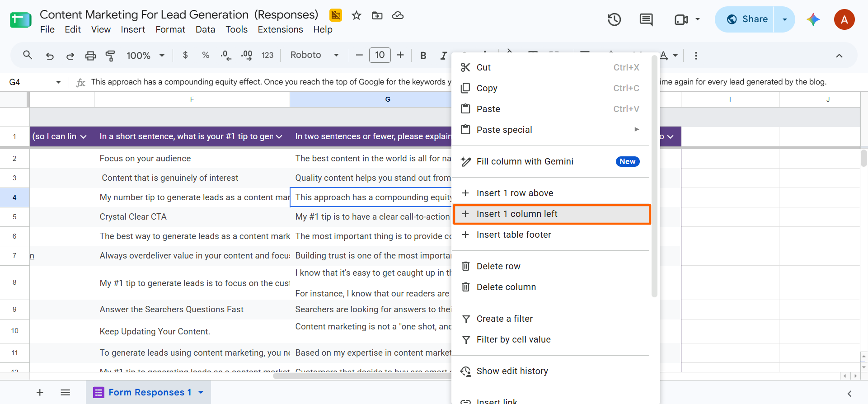The height and width of the screenshot is (404, 868).
Task: Open the account avatar button
Action: [844, 19]
